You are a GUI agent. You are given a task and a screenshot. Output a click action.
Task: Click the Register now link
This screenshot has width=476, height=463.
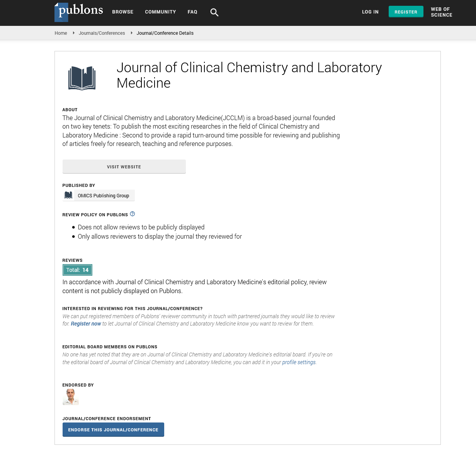click(86, 324)
